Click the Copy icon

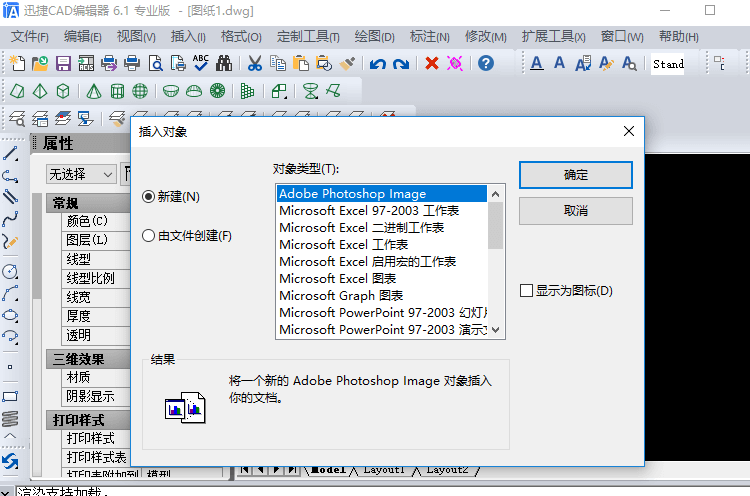pyautogui.click(x=278, y=63)
